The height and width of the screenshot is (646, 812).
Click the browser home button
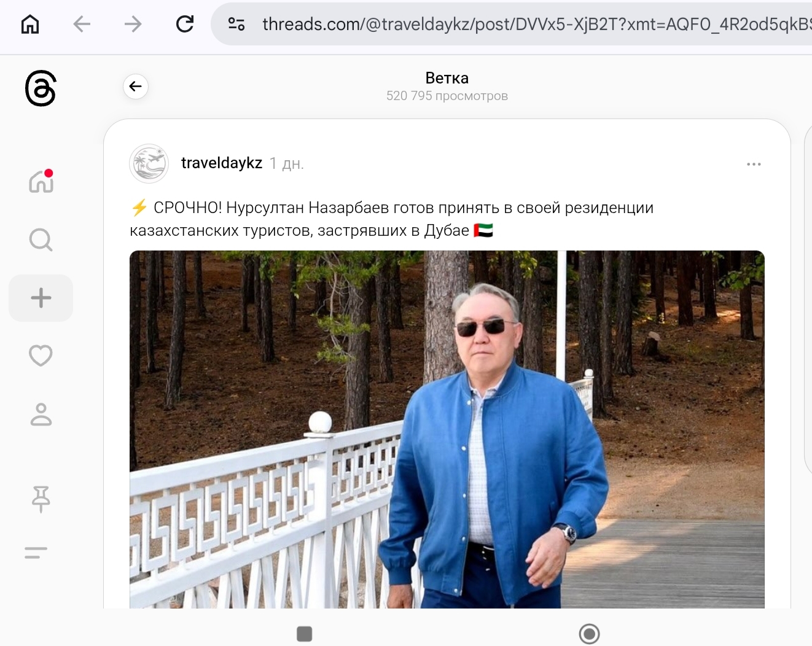click(x=30, y=24)
